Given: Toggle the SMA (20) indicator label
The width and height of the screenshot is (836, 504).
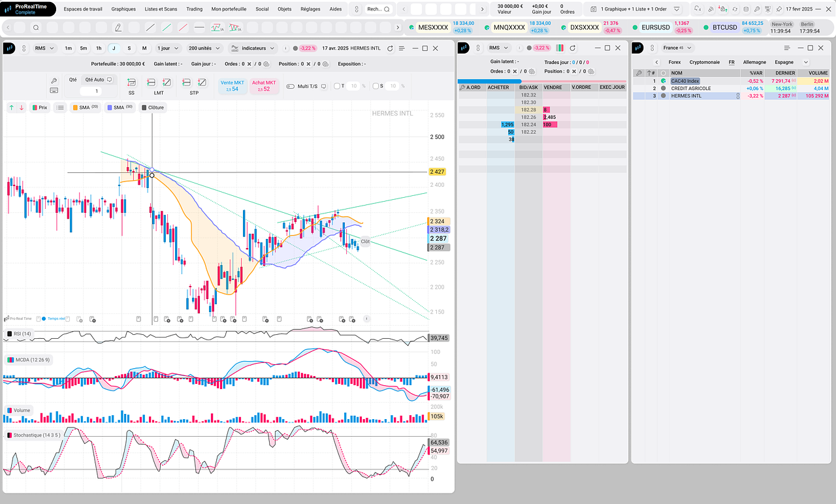Looking at the screenshot, I should 86,108.
